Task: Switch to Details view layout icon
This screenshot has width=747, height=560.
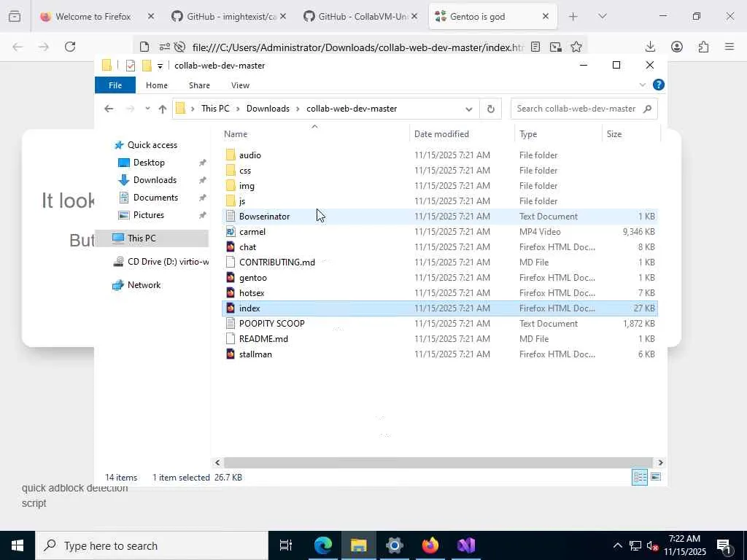Action: pos(640,477)
